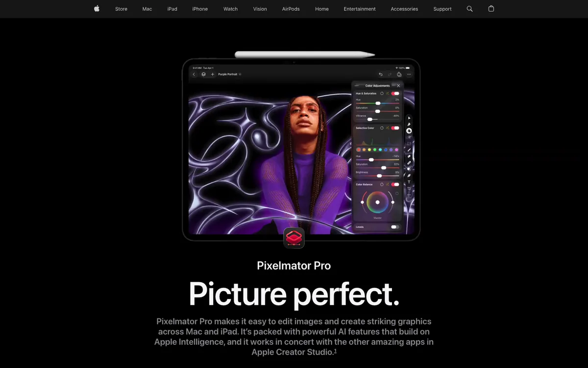
Task: Open the layers icon in iPad toolbar
Action: pyautogui.click(x=203, y=74)
